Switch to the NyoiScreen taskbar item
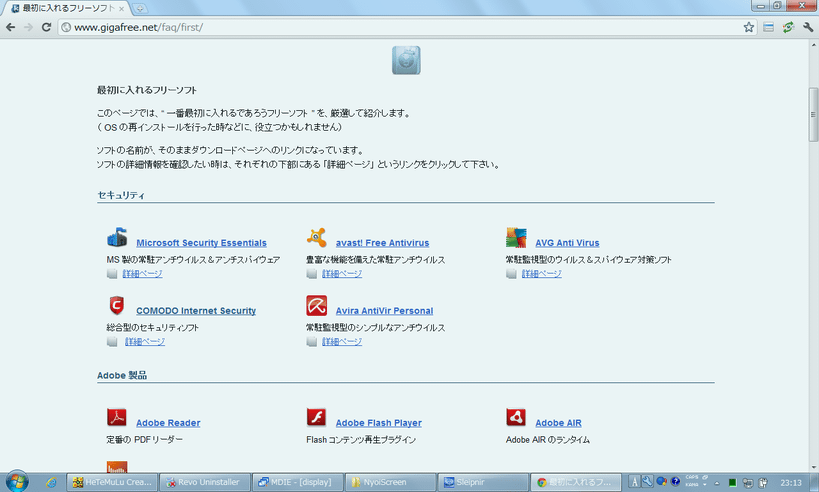This screenshot has height=492, width=819. pos(390,482)
